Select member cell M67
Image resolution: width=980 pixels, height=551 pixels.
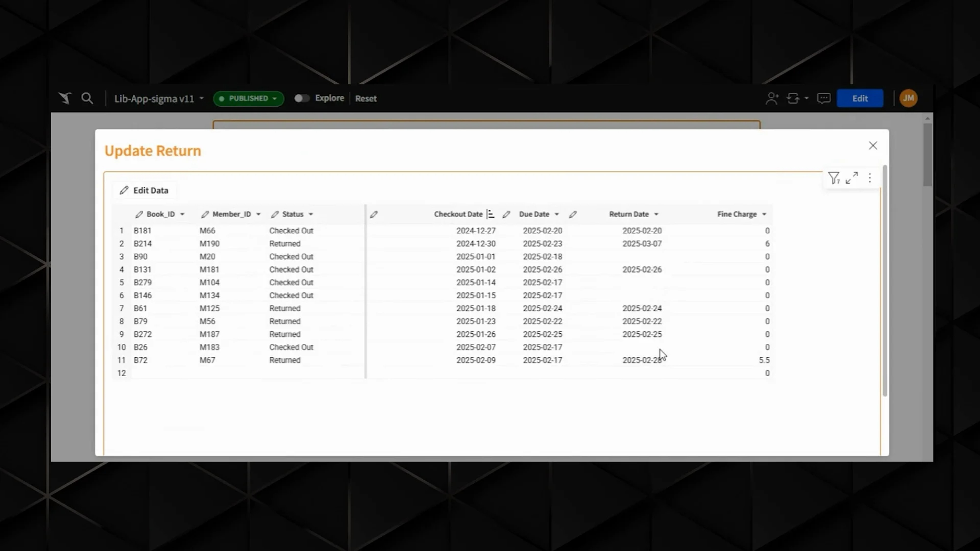point(207,360)
